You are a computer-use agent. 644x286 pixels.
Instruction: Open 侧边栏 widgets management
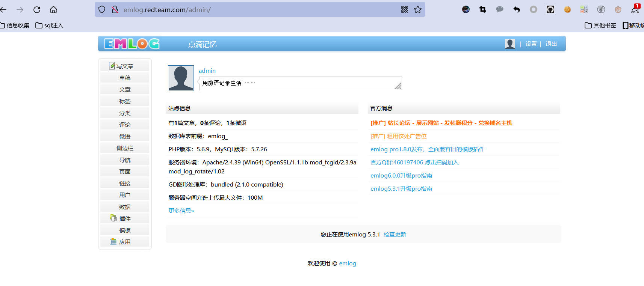coord(125,148)
